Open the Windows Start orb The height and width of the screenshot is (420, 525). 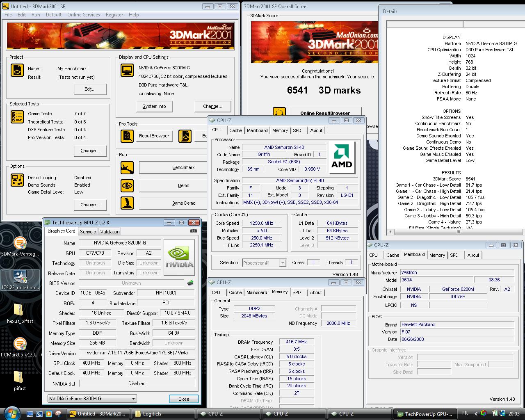tap(11, 413)
